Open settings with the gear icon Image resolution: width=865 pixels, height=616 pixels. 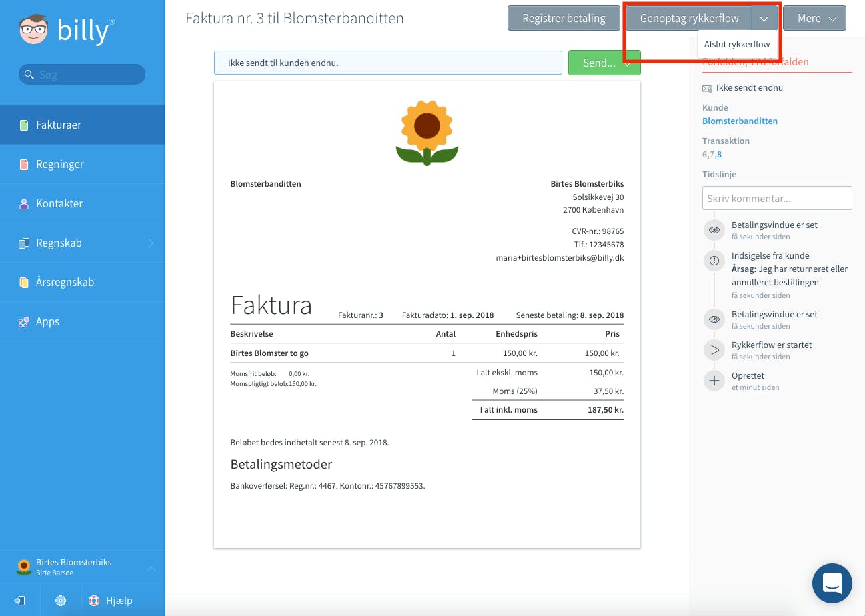pyautogui.click(x=61, y=601)
